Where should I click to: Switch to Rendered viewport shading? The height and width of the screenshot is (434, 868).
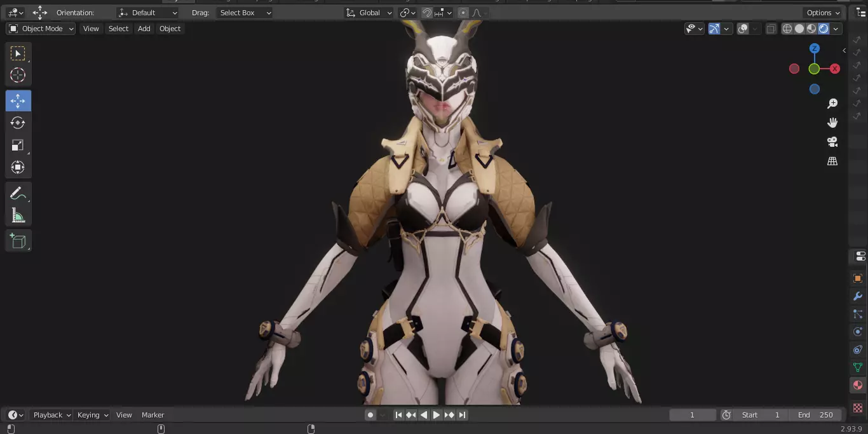point(824,29)
